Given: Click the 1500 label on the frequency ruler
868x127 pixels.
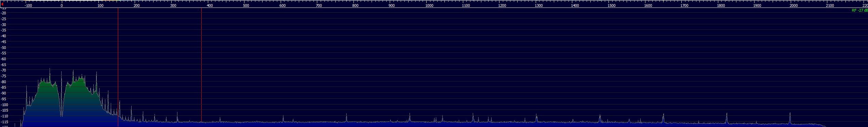Looking at the screenshot, I should pos(611,5).
